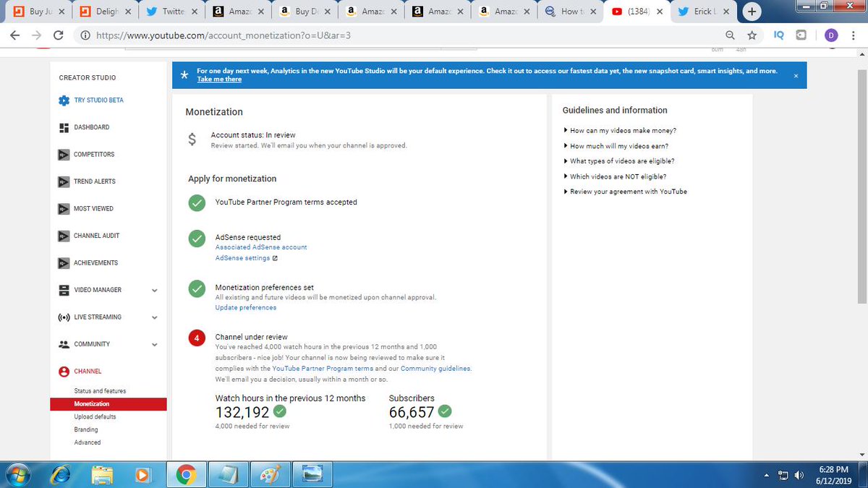Click the volume speaker tray icon
The width and height of the screenshot is (868, 488).
799,475
